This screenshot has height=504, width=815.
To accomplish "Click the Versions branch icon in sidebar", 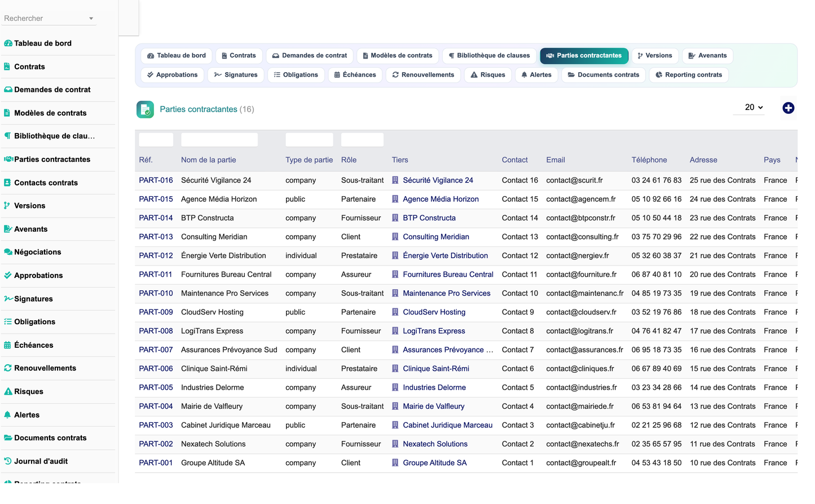I will tap(7, 206).
